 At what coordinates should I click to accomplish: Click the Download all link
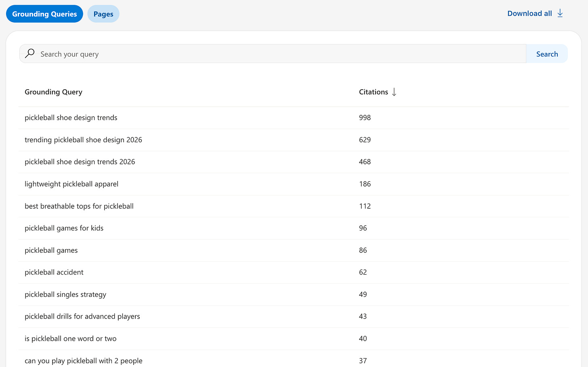pyautogui.click(x=535, y=13)
